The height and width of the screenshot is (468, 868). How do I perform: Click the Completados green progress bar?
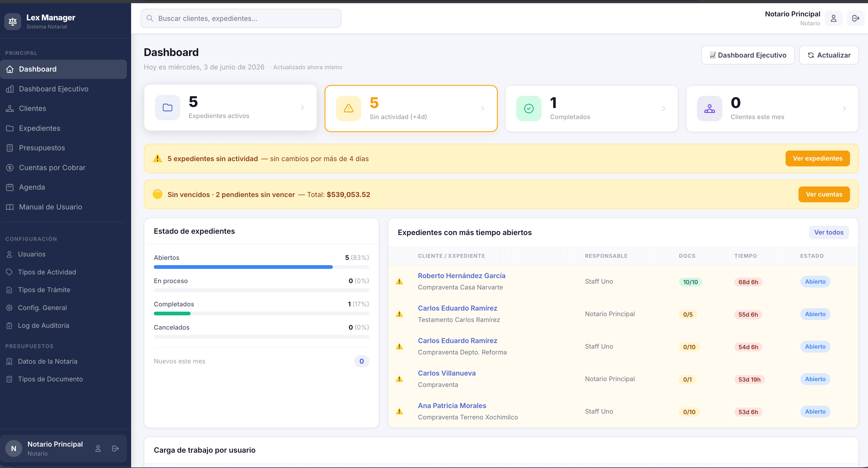pos(172,313)
